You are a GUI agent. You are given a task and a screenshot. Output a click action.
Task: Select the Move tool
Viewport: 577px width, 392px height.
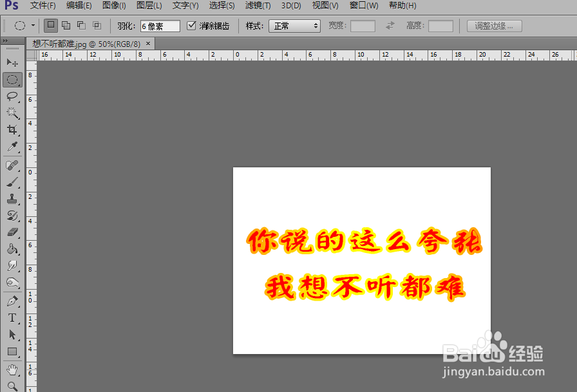tap(13, 62)
